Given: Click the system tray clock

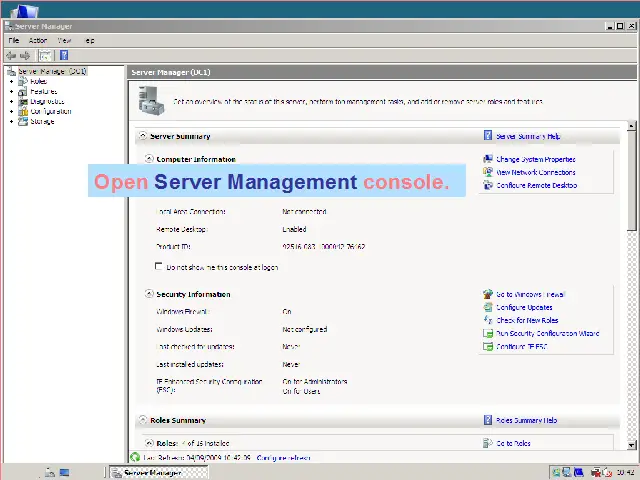Looking at the screenshot, I should pos(625,473).
